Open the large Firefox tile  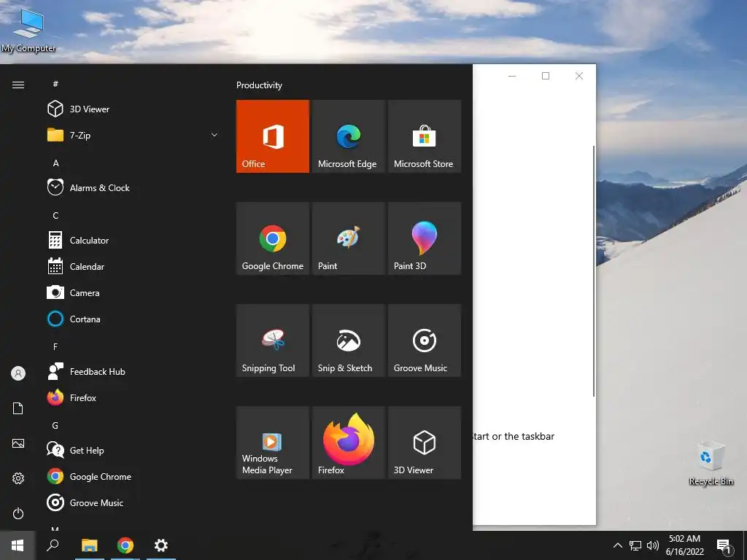pyautogui.click(x=348, y=443)
